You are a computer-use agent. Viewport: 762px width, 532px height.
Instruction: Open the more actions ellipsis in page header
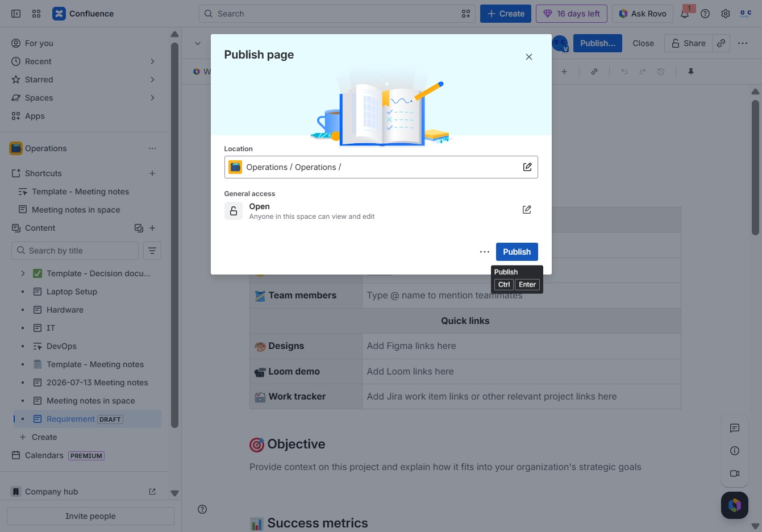[743, 43]
